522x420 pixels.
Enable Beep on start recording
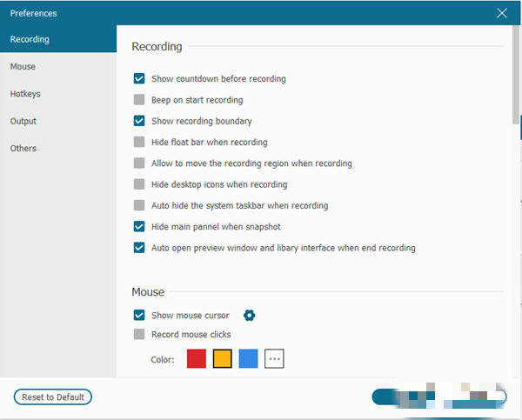point(139,99)
